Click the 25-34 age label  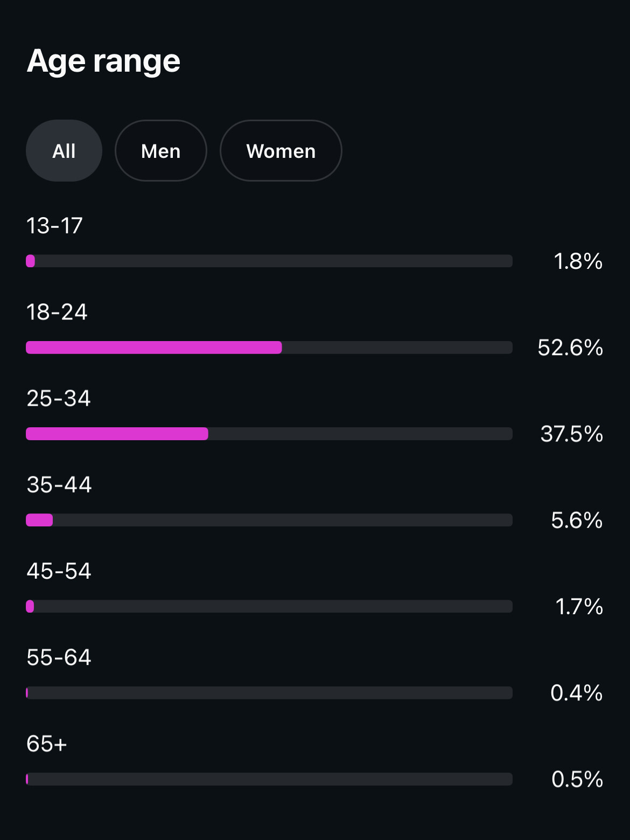(x=59, y=398)
